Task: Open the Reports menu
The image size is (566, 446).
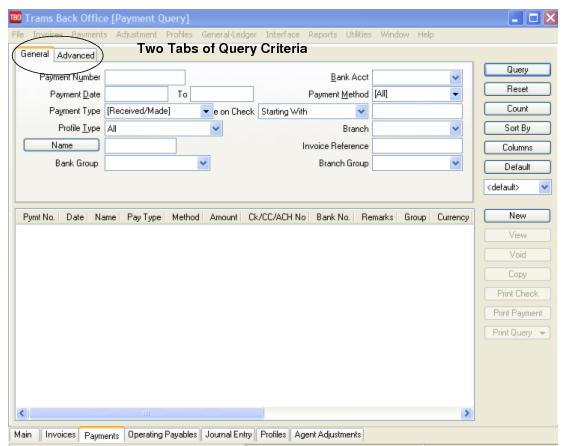Action: click(x=322, y=35)
